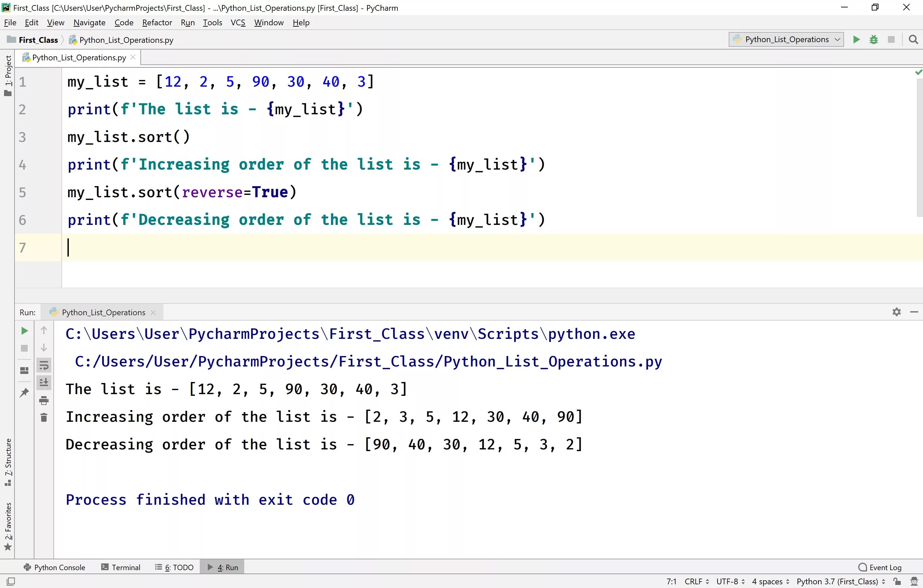This screenshot has height=588, width=923.
Task: Click the Settings gear icon in Run panel
Action: [x=896, y=312]
